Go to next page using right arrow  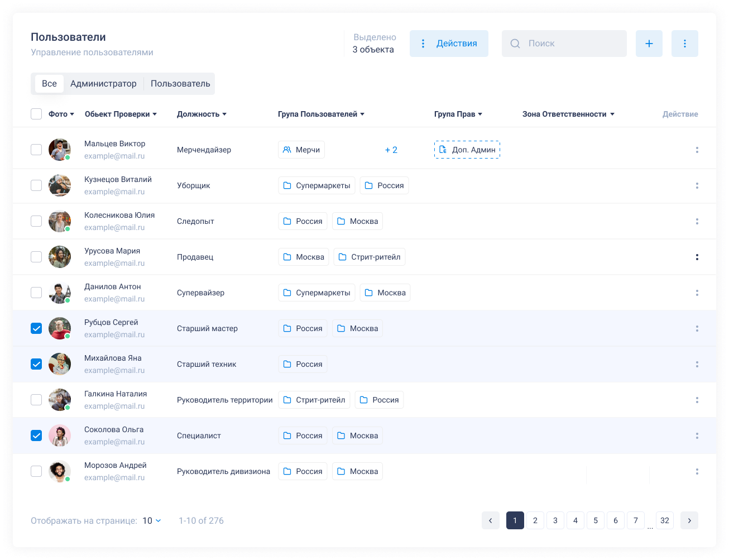[689, 520]
